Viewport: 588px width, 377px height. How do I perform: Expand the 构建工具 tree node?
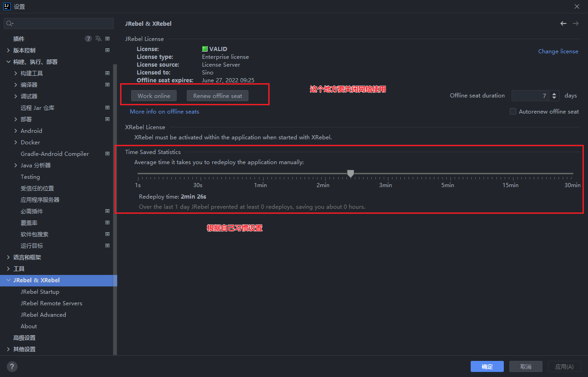16,73
